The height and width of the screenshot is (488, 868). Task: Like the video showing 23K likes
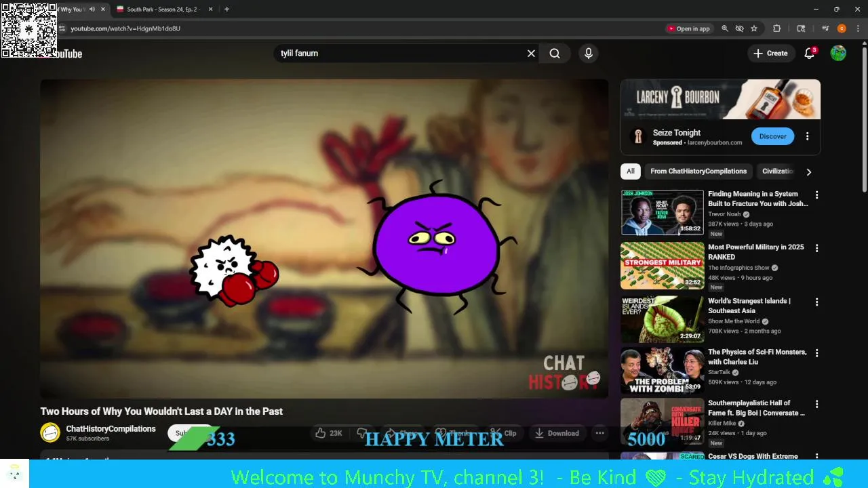[x=329, y=433]
